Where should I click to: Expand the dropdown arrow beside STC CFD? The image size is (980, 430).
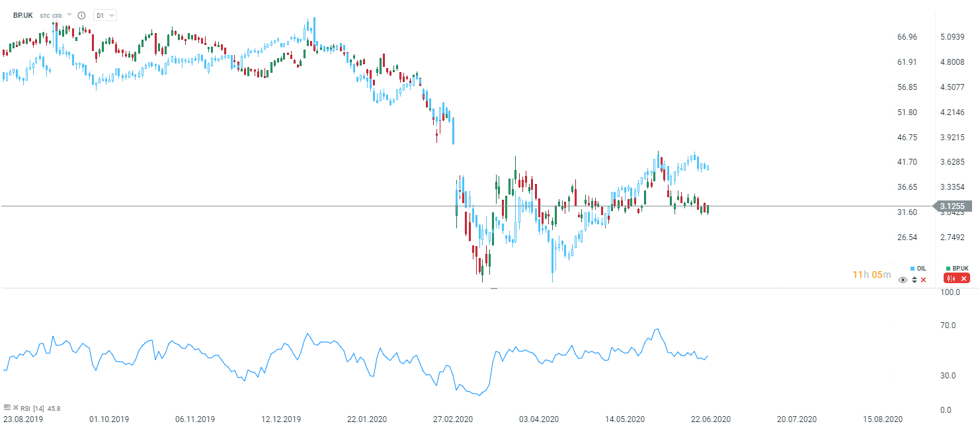click(x=69, y=15)
